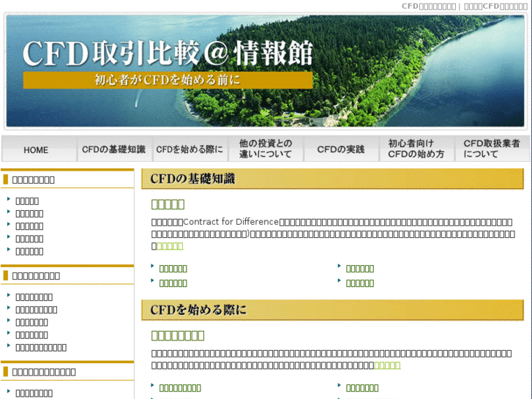Select CFD取扱業者について navigation tab
The image size is (532, 399).
click(x=491, y=149)
